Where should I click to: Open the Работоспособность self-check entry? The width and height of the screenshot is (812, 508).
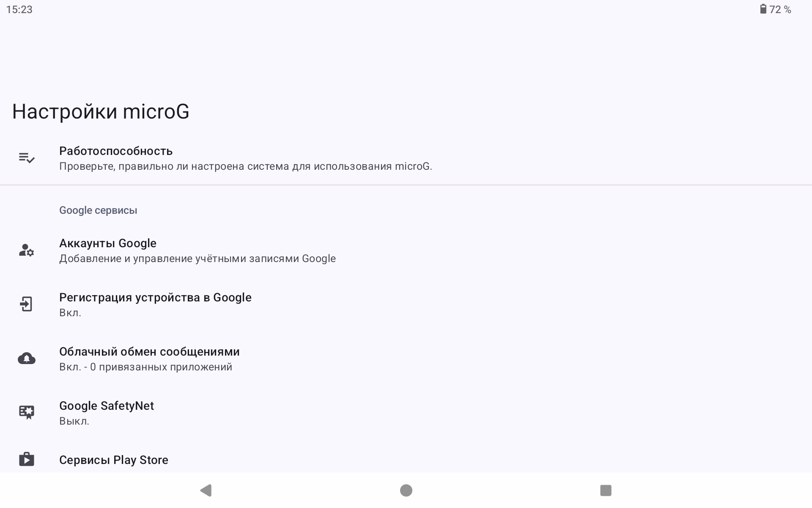point(116,151)
